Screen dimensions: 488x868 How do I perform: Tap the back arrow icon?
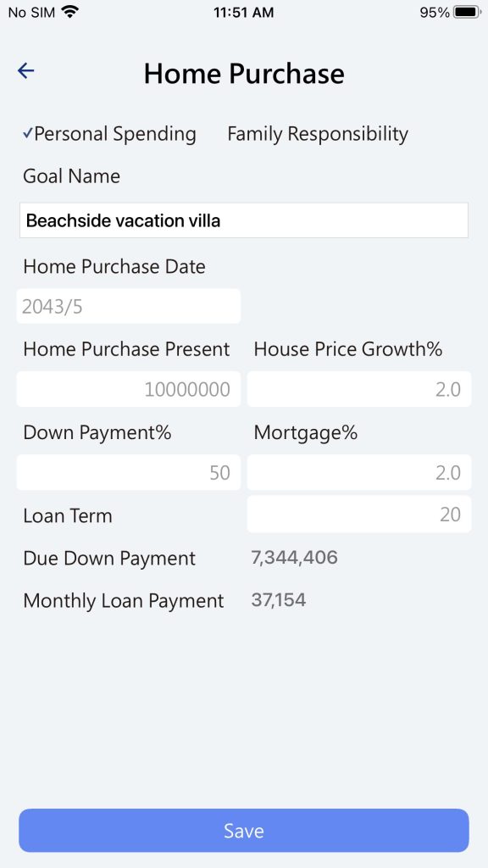26,71
